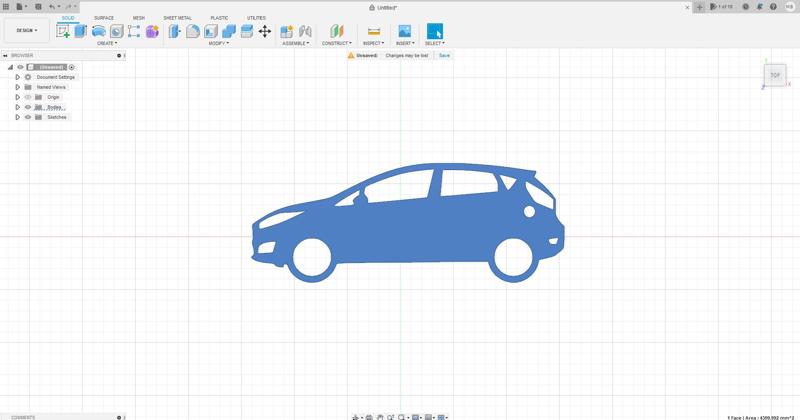Activate the root component radio button

coord(72,67)
